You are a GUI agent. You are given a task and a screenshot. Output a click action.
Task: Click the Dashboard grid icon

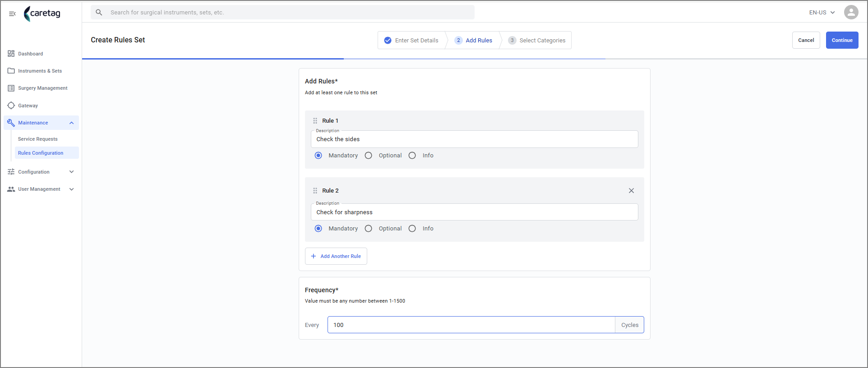point(11,54)
